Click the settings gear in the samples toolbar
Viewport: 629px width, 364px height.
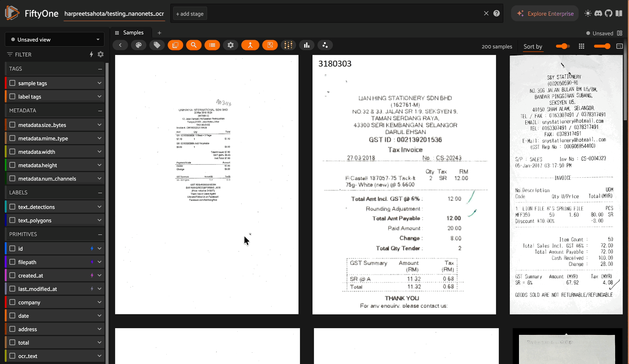(231, 45)
